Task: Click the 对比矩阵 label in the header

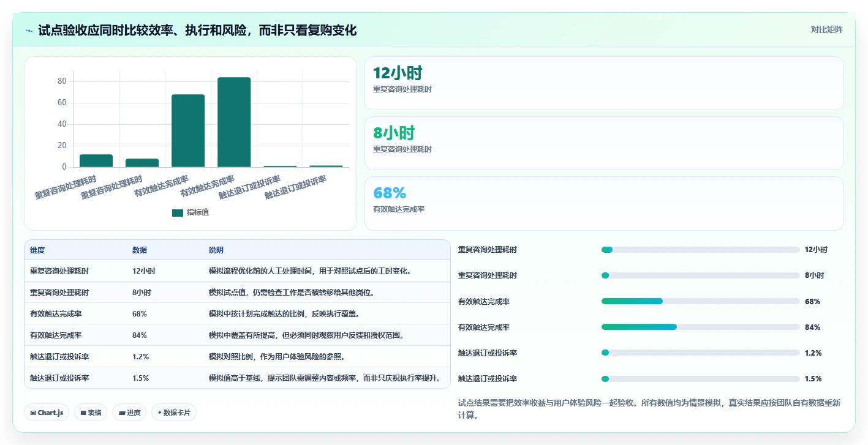Action: [826, 29]
